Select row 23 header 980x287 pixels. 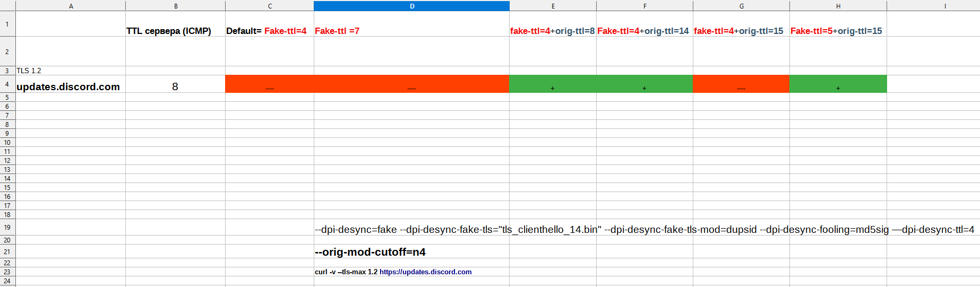click(x=7, y=272)
